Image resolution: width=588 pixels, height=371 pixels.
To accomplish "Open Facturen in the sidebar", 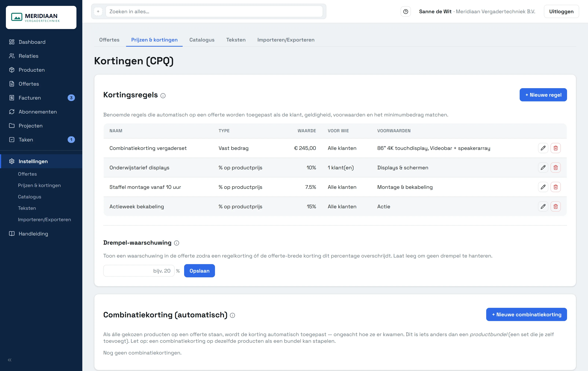I will point(41,98).
